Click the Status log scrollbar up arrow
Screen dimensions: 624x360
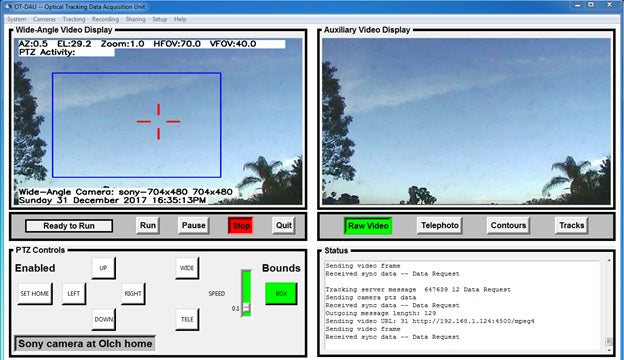[x=609, y=261]
